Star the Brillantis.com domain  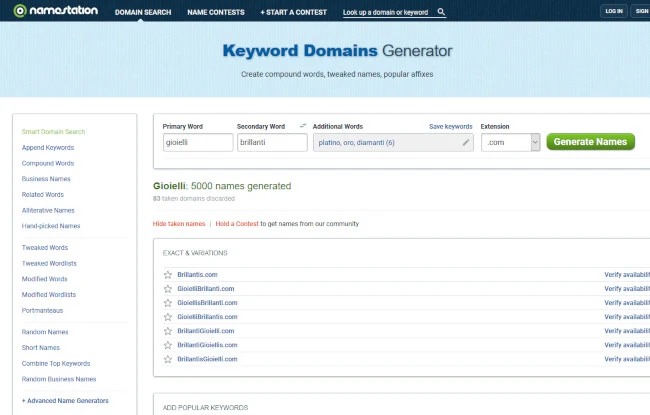(168, 274)
